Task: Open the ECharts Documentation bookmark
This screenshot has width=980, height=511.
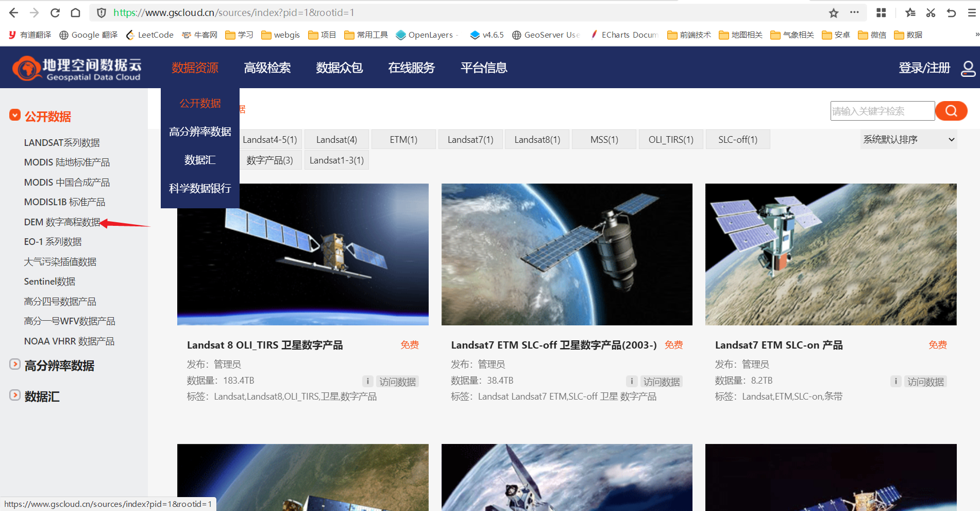Action: 624,35
